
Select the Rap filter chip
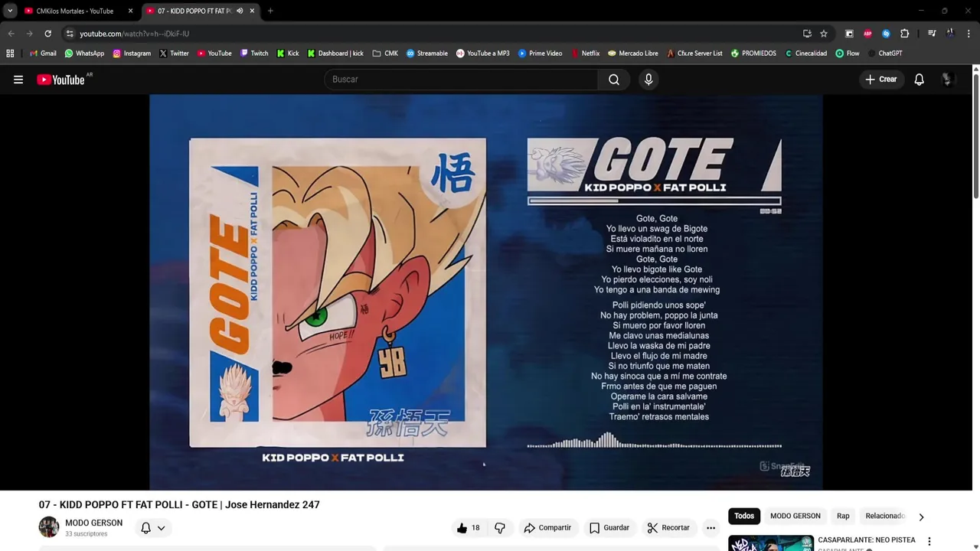coord(843,517)
